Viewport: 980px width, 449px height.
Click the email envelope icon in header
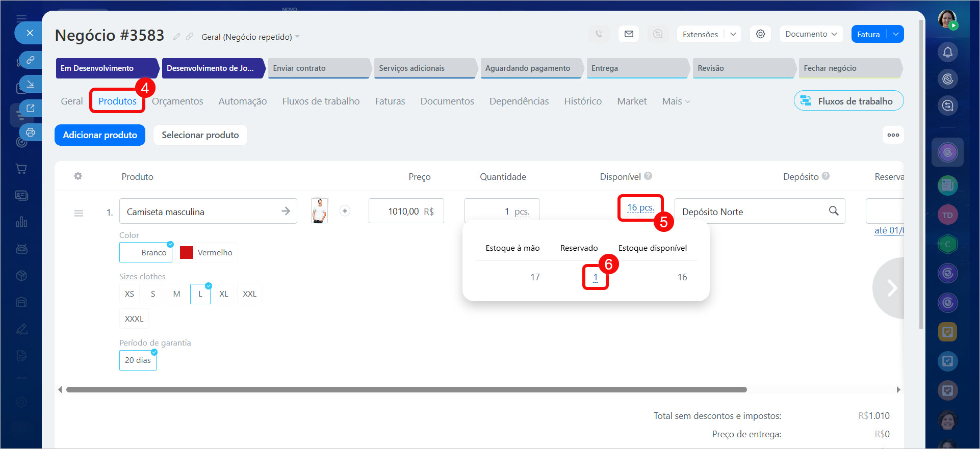(629, 34)
